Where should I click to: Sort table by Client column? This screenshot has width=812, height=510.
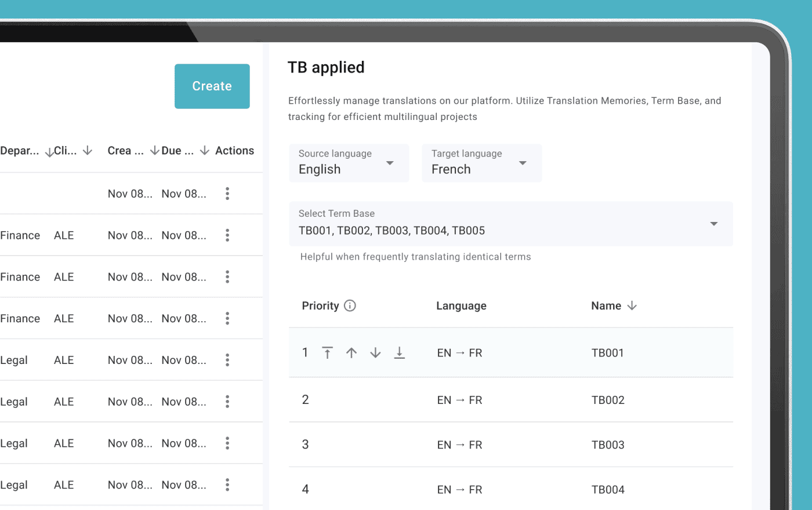[88, 151]
